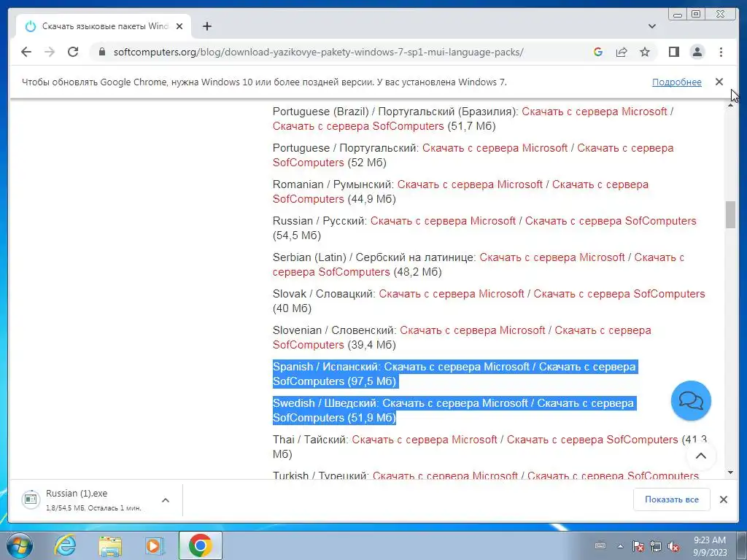This screenshot has height=560, width=747.
Task: Open the site security lock info
Action: (102, 52)
